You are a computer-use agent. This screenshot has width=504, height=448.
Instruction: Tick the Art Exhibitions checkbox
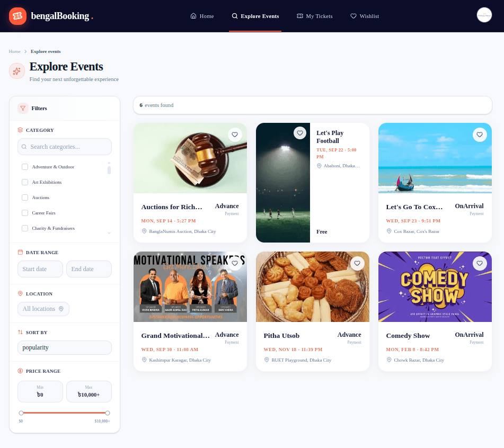25,182
